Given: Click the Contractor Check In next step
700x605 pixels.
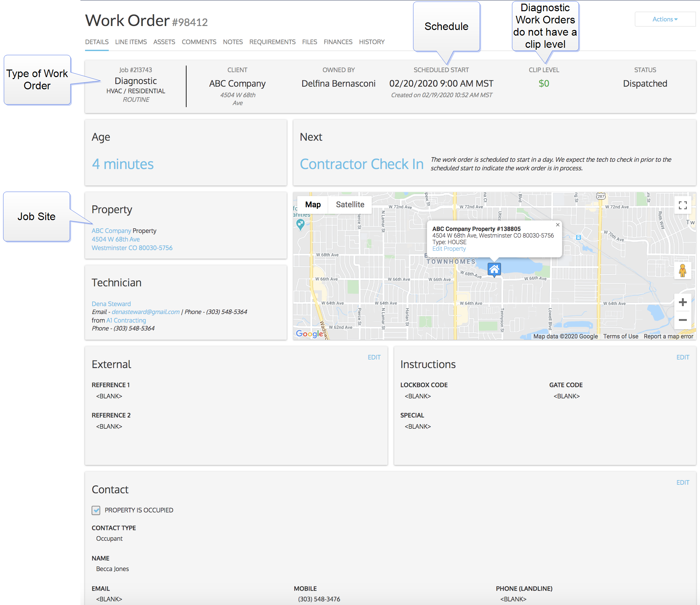Looking at the screenshot, I should [x=362, y=164].
